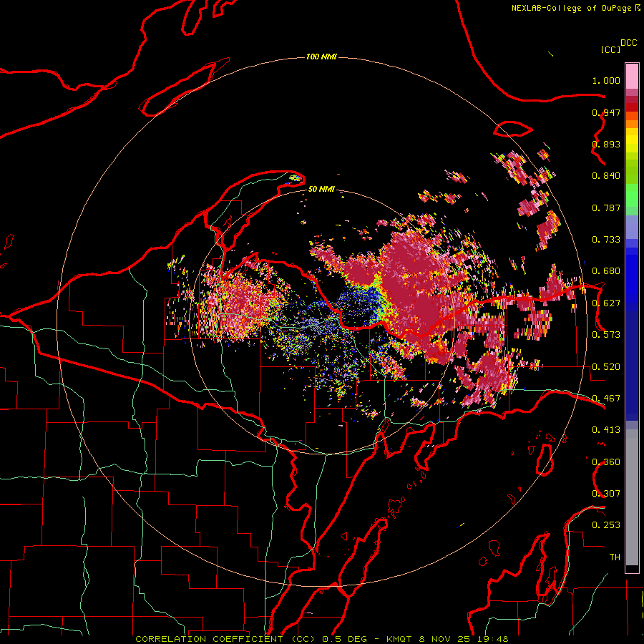Select the 0.840 scale value
The image size is (644, 644).
point(606,176)
